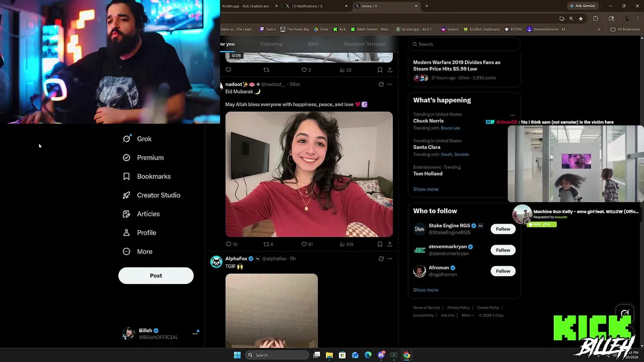Screen dimensions: 644x362
Task: Click Chrome icon in taskbar
Action: [407, 355]
